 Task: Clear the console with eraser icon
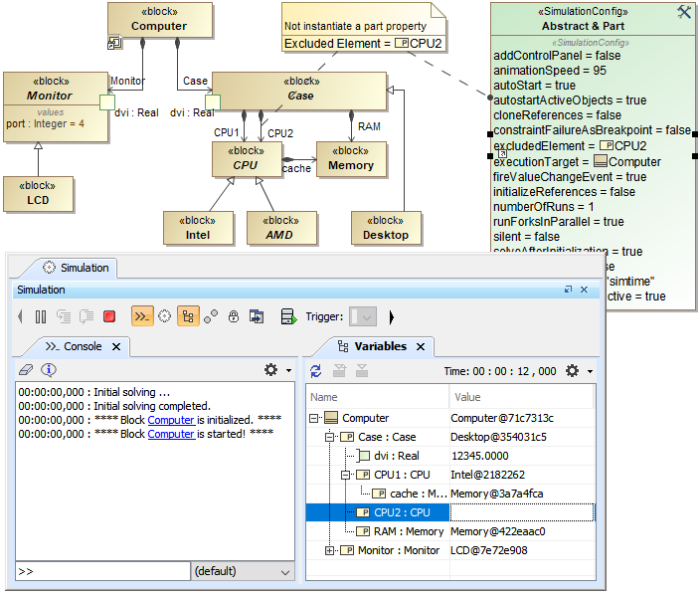click(x=27, y=370)
